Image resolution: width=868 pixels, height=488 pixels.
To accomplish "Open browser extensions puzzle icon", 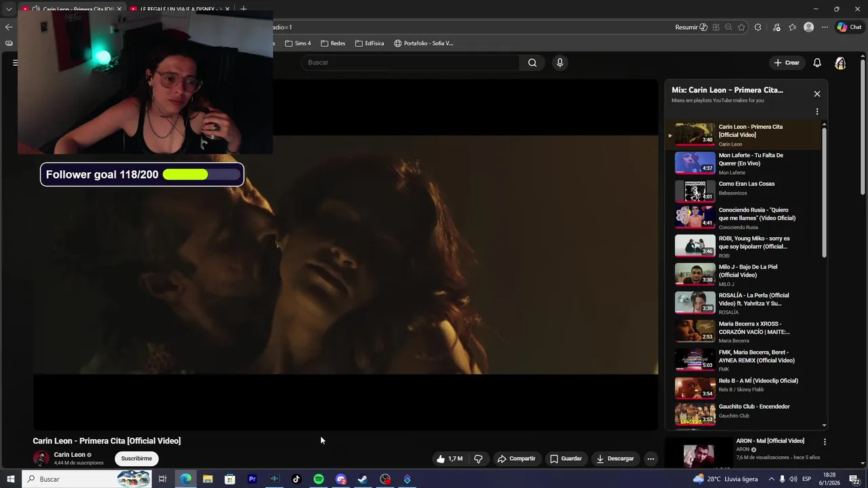I will (x=758, y=27).
